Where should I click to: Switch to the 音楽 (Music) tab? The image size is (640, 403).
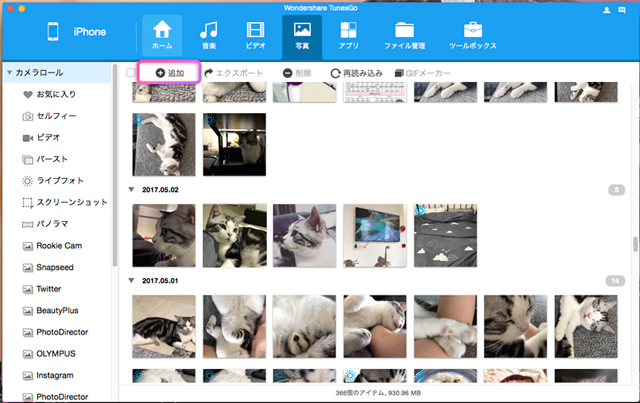(209, 36)
